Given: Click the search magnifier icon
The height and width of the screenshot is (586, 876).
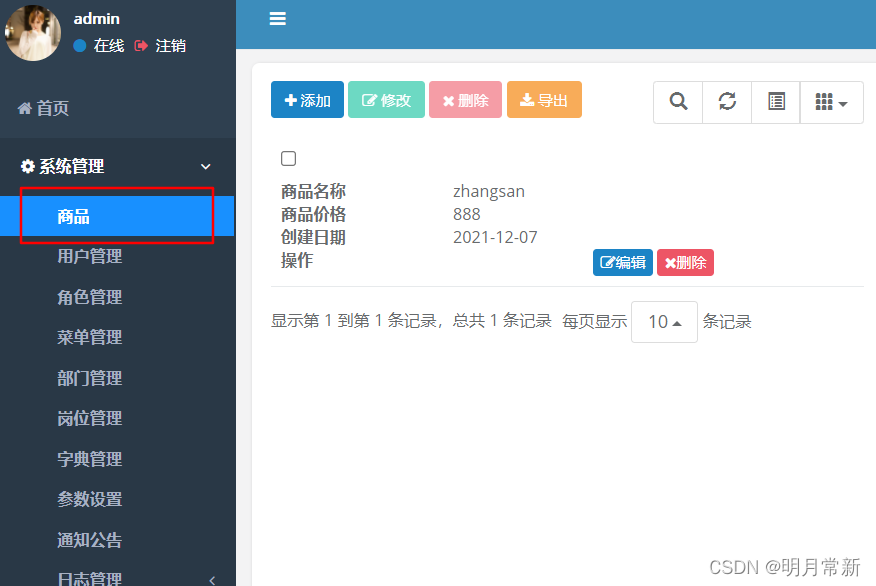Looking at the screenshot, I should [678, 102].
